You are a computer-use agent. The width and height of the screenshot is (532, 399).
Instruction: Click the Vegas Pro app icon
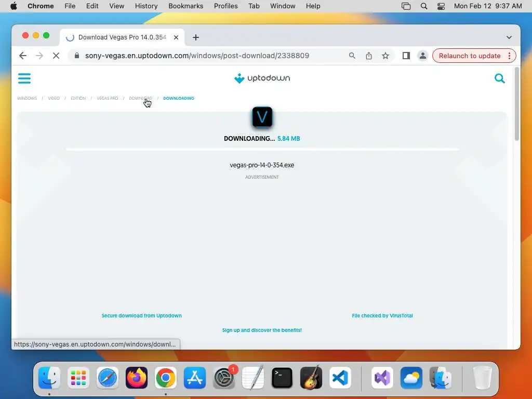click(262, 117)
